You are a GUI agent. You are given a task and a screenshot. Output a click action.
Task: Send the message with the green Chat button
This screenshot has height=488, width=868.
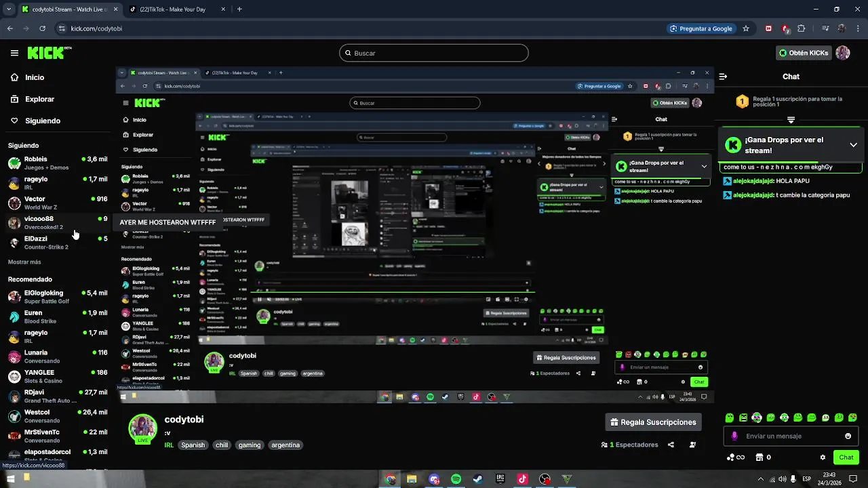(846, 457)
